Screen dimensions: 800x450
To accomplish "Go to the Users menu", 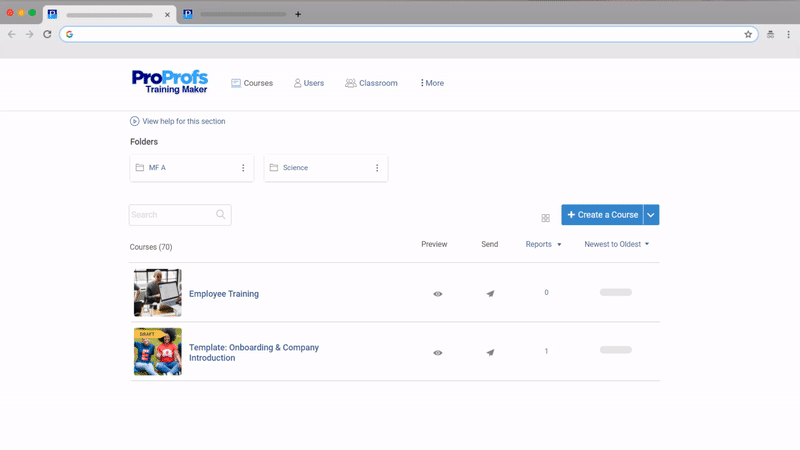I will point(308,83).
